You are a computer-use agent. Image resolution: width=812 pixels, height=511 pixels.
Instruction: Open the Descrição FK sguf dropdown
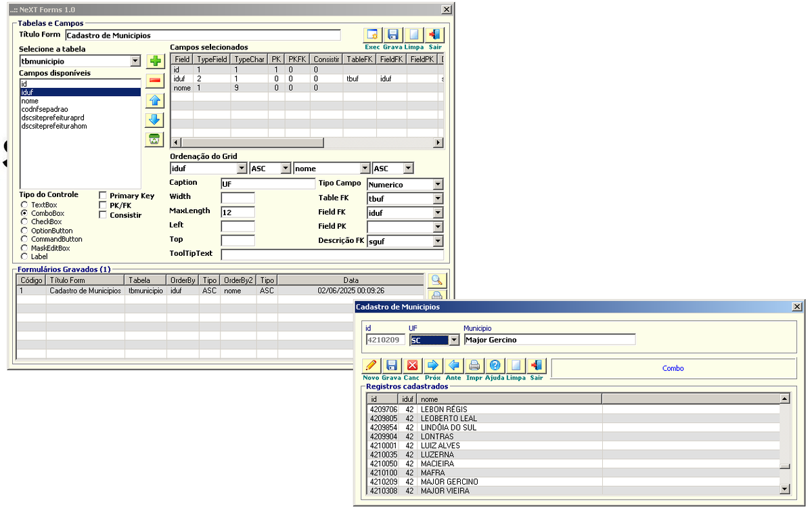[438, 241]
